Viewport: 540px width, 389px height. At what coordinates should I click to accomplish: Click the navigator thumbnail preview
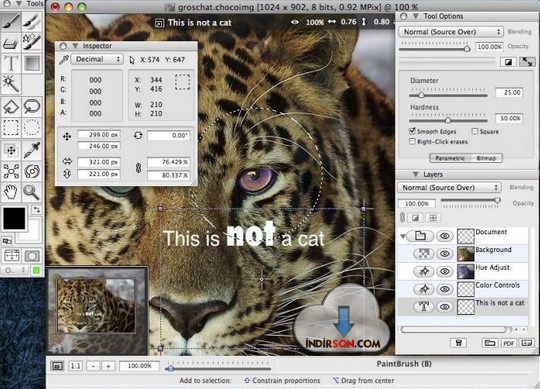[97, 310]
